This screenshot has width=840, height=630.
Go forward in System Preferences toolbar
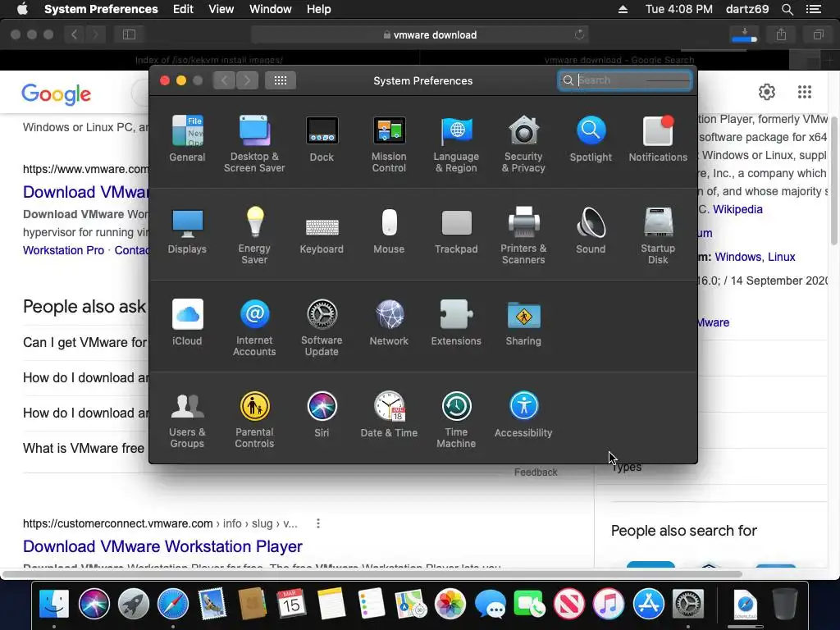tap(247, 80)
